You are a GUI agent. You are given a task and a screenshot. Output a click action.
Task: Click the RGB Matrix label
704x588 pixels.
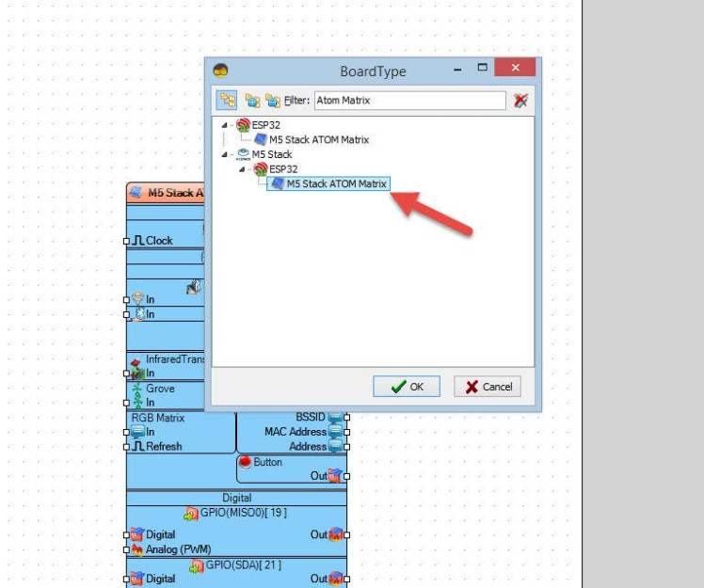coord(157,418)
